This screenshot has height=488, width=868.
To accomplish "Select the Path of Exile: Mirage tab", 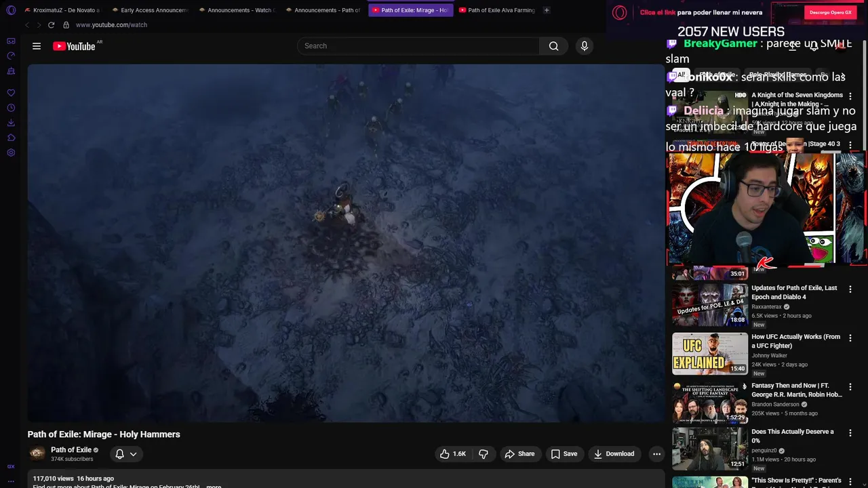I will pos(410,10).
